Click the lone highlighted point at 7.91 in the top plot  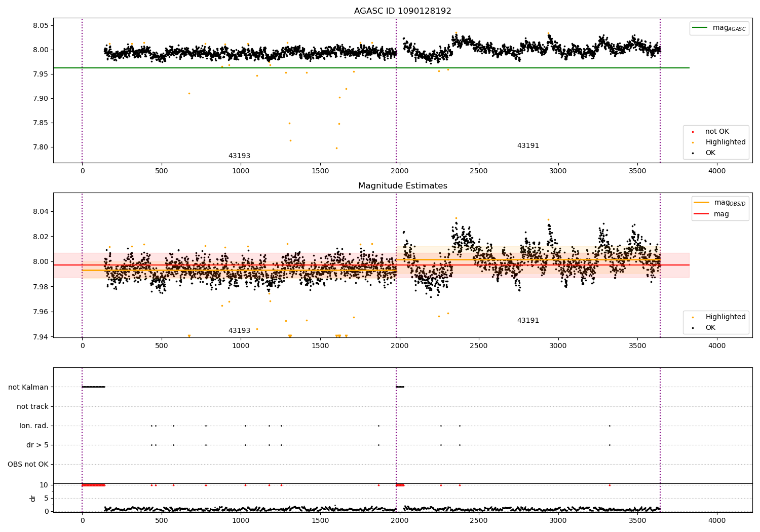189,93
